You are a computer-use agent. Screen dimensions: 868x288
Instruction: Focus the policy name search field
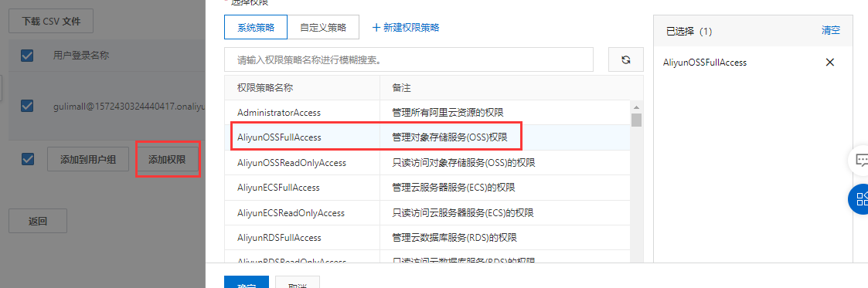(x=409, y=59)
